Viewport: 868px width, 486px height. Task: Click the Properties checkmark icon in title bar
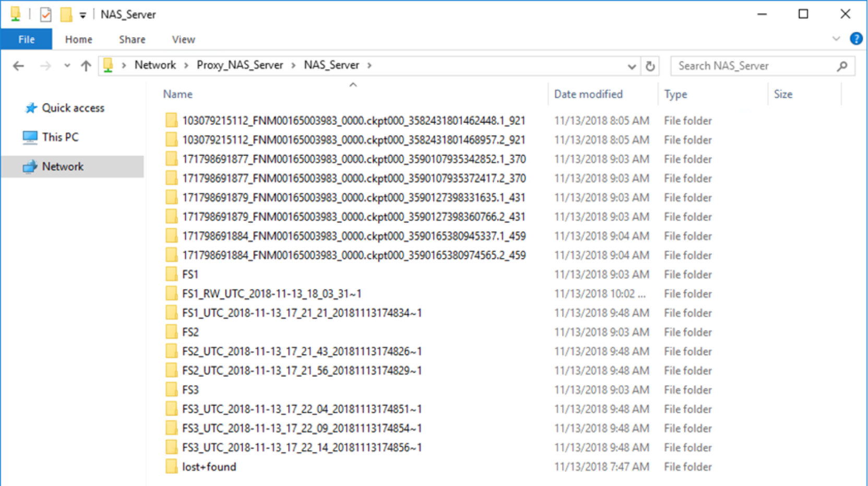click(45, 15)
